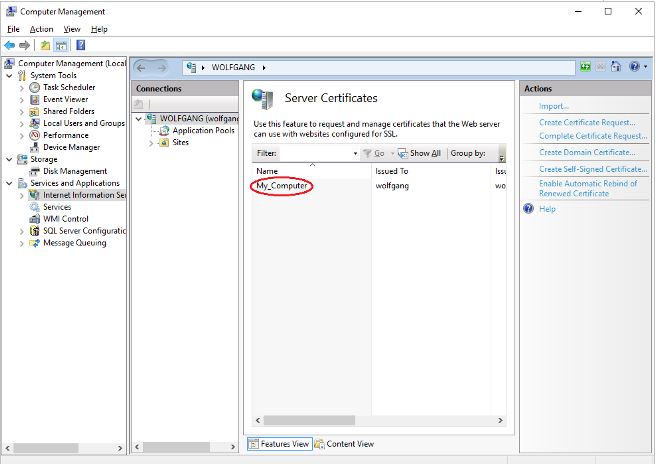
Task: Click the Device Manager icon
Action: [x=34, y=147]
